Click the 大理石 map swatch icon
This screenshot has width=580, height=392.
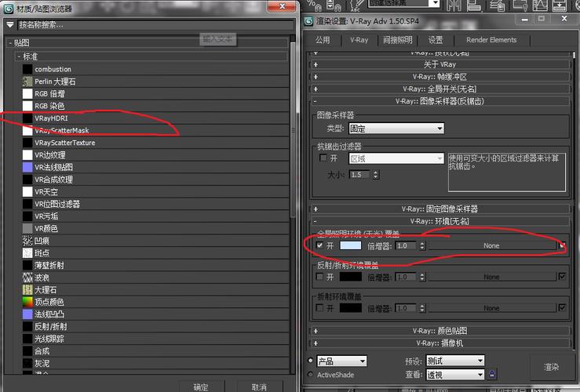pos(27,289)
